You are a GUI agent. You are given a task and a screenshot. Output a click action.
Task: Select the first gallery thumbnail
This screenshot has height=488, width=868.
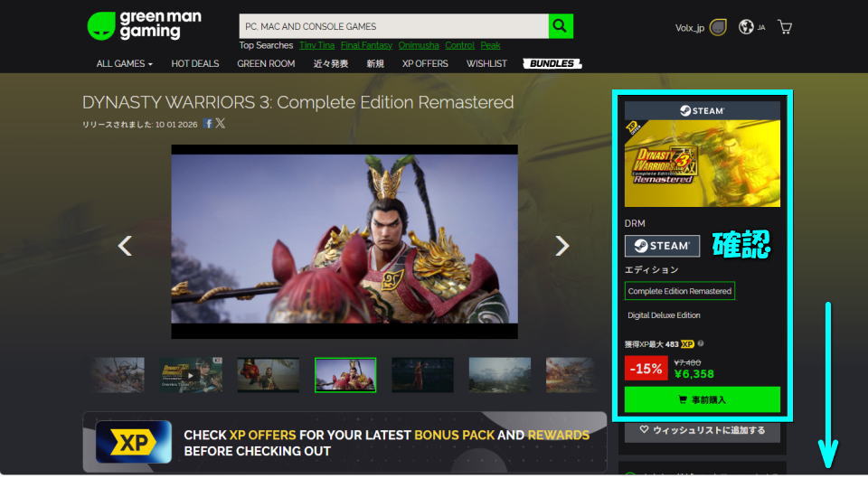118,375
